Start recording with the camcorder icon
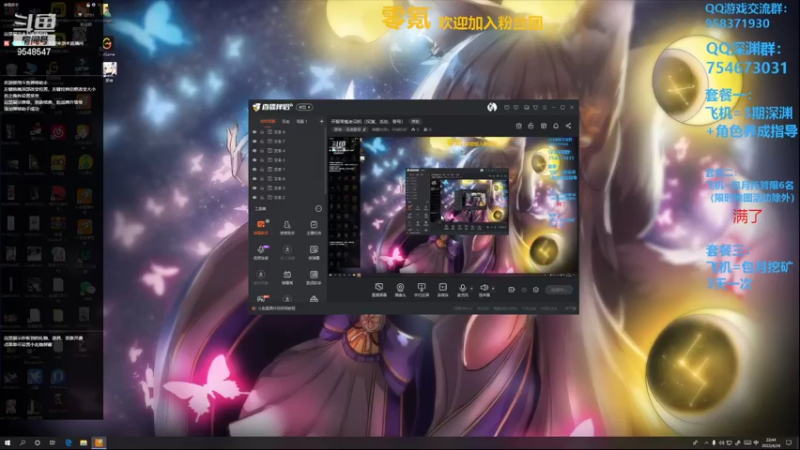Screen dimensions: 800x450 point(511,289)
